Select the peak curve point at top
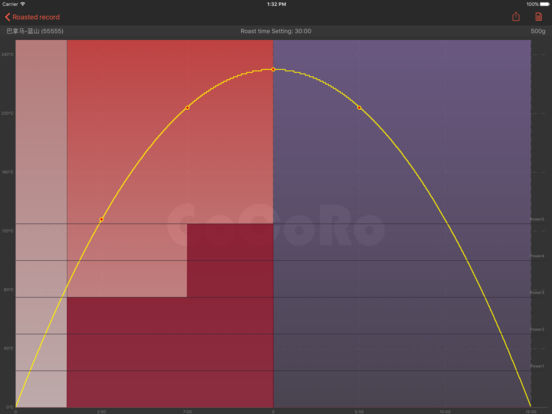This screenshot has height=414, width=552. (273, 69)
